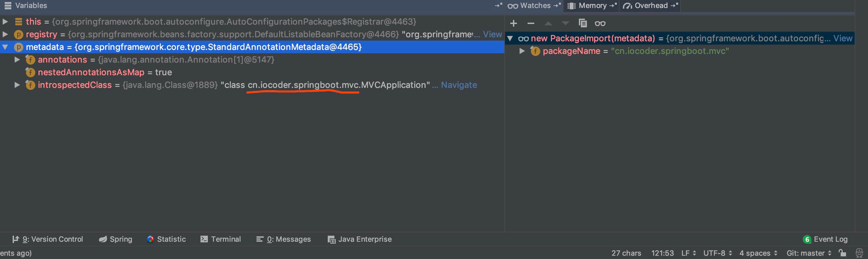Expand the annotations field node
Viewport: 868px width, 259px height.
17,60
